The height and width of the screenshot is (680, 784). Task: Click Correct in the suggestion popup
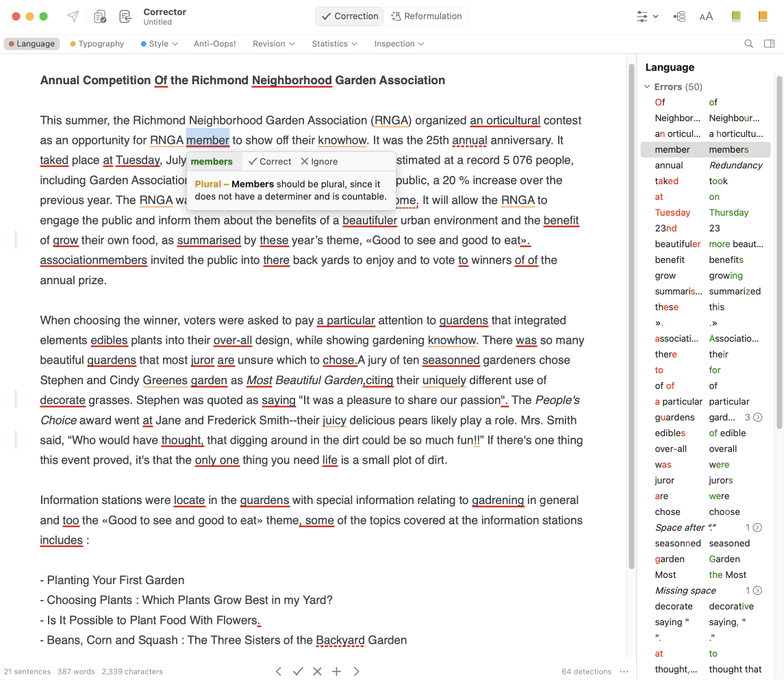[270, 162]
